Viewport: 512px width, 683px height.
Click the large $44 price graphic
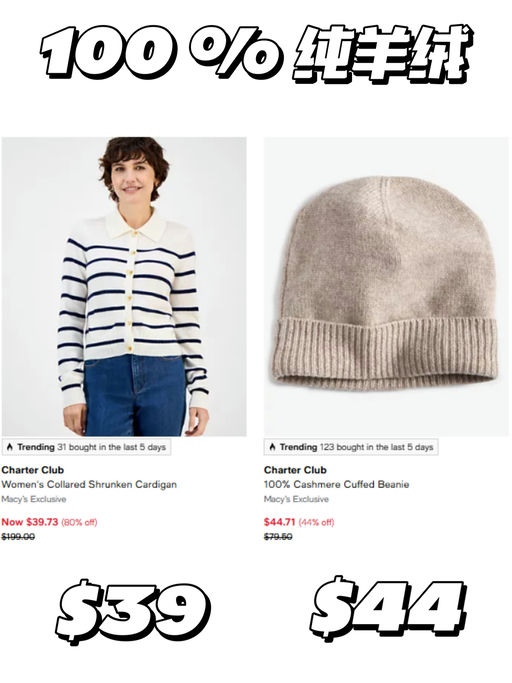tap(388, 608)
